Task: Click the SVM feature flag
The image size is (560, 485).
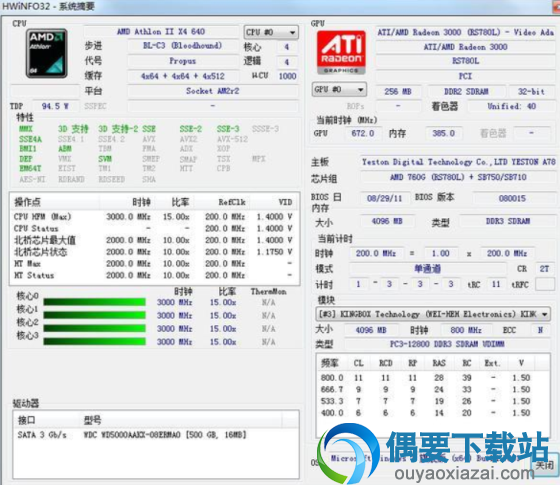Action: 105,159
